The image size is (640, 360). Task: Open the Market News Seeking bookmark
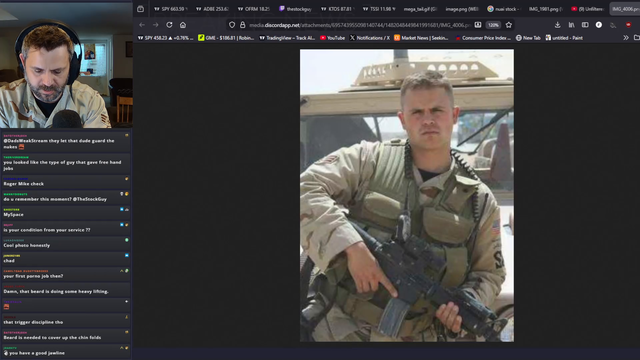click(x=421, y=38)
